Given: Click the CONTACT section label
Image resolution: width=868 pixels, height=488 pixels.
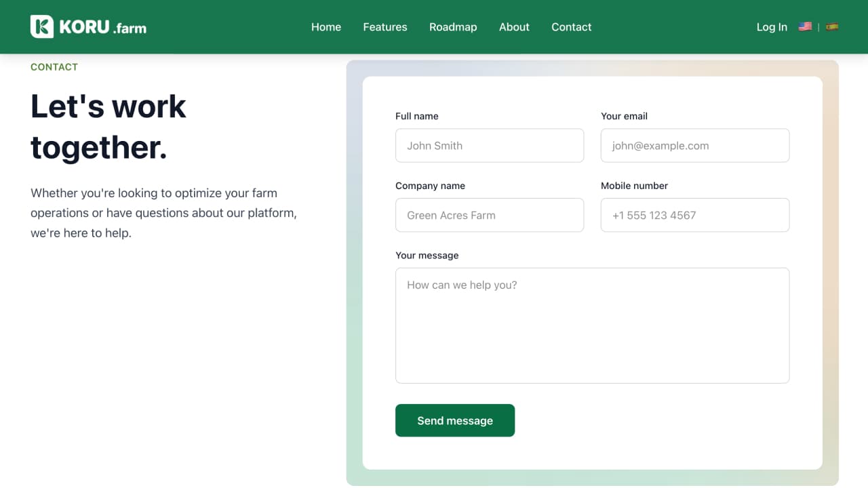Looking at the screenshot, I should (54, 66).
